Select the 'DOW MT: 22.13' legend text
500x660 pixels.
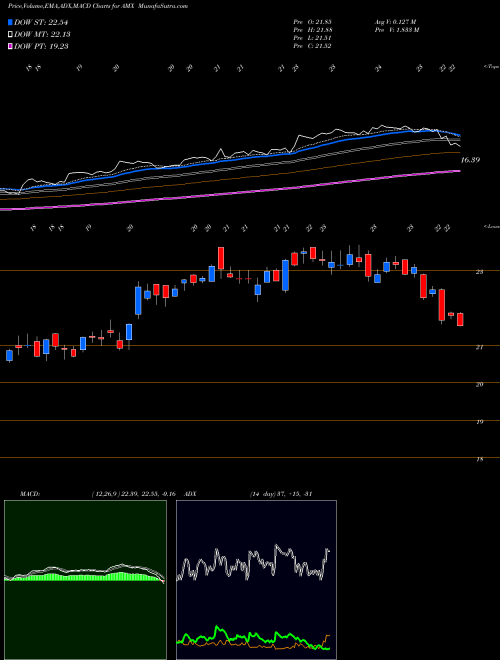click(x=41, y=35)
